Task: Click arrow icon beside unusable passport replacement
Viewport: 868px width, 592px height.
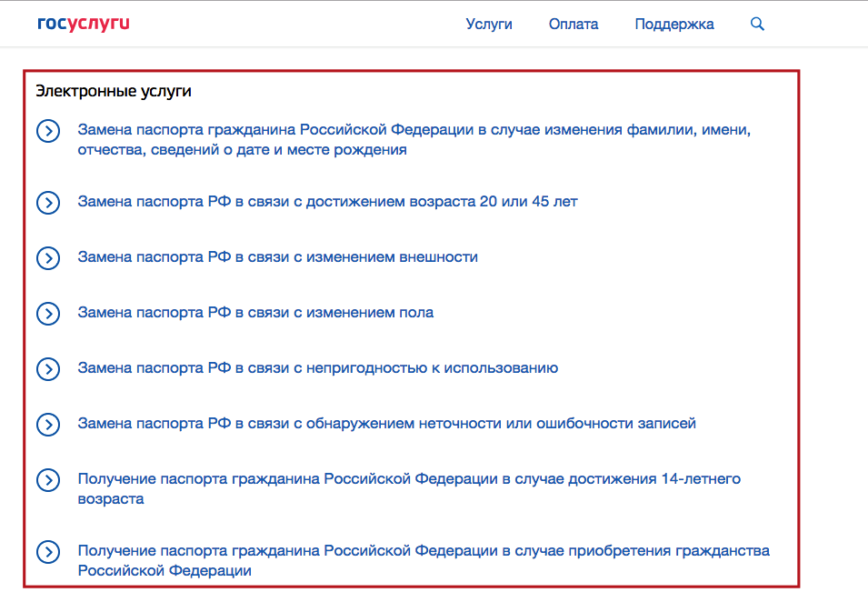Action: tap(48, 368)
